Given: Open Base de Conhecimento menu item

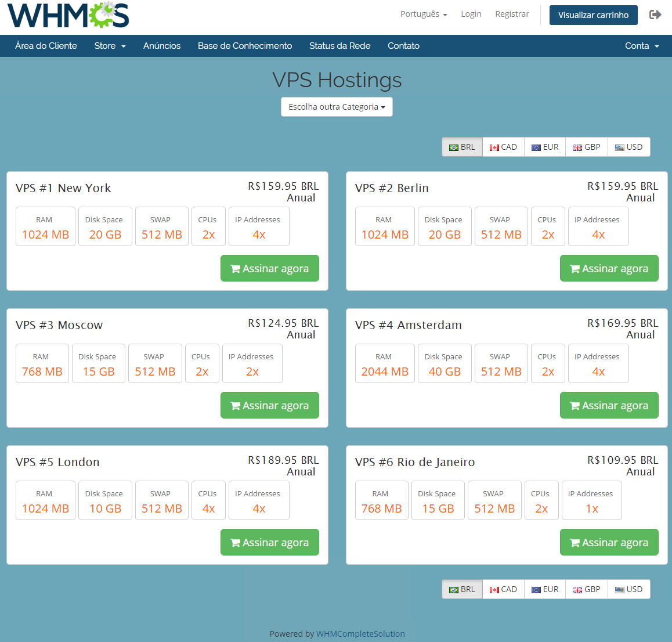Looking at the screenshot, I should (245, 46).
